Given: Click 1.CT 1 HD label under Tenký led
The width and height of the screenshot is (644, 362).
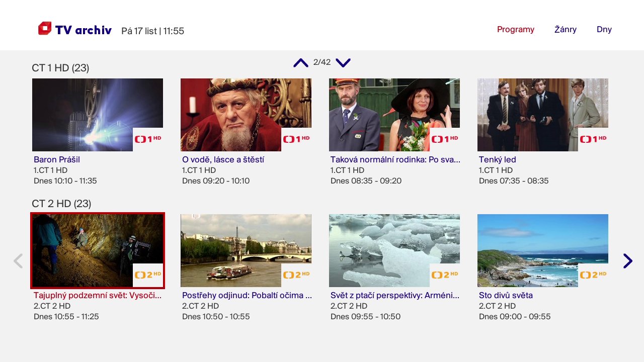Looking at the screenshot, I should click(x=496, y=170).
